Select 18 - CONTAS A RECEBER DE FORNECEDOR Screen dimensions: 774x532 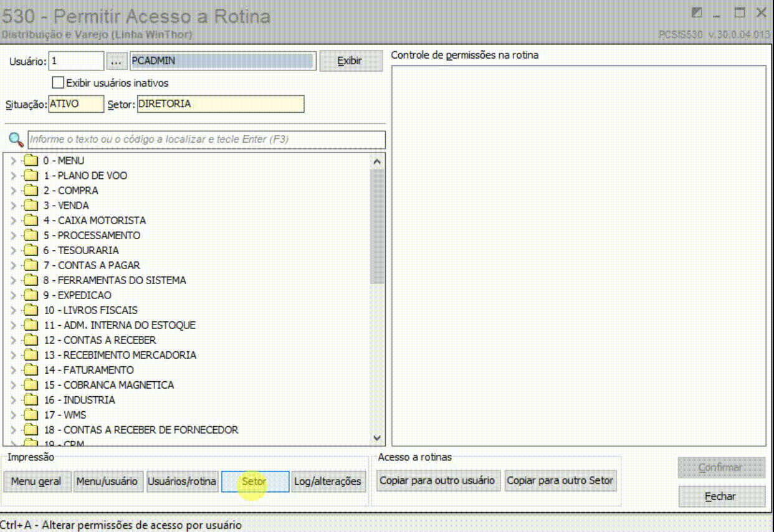[141, 430]
